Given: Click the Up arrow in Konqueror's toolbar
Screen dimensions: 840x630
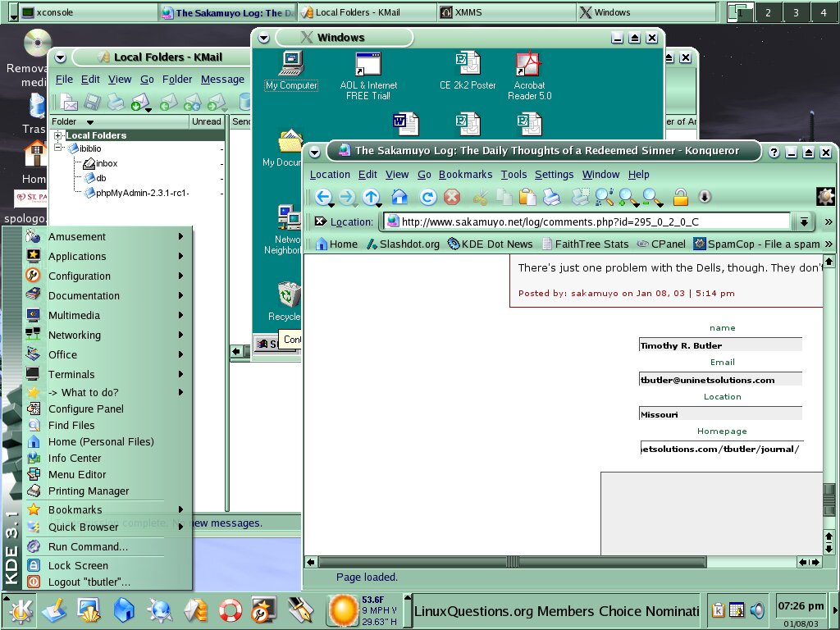Looking at the screenshot, I should tap(371, 197).
